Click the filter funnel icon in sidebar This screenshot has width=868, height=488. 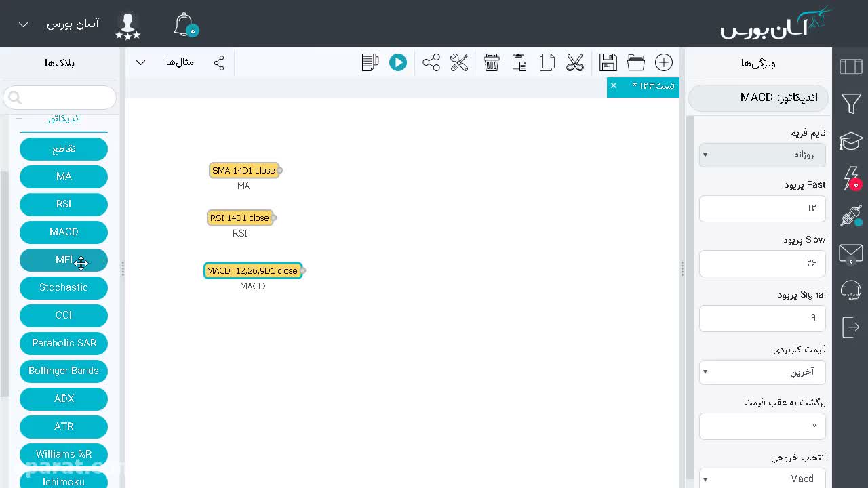pyautogui.click(x=851, y=104)
